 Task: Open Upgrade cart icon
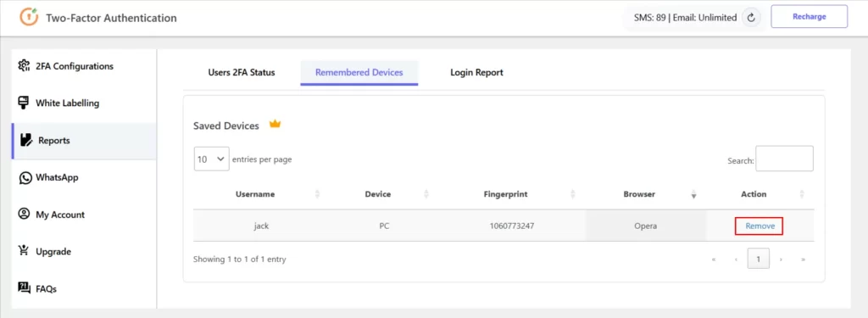(x=24, y=251)
